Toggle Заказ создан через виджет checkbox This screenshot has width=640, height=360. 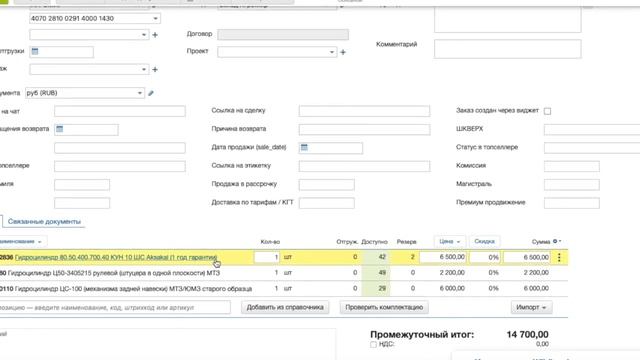coord(547,111)
